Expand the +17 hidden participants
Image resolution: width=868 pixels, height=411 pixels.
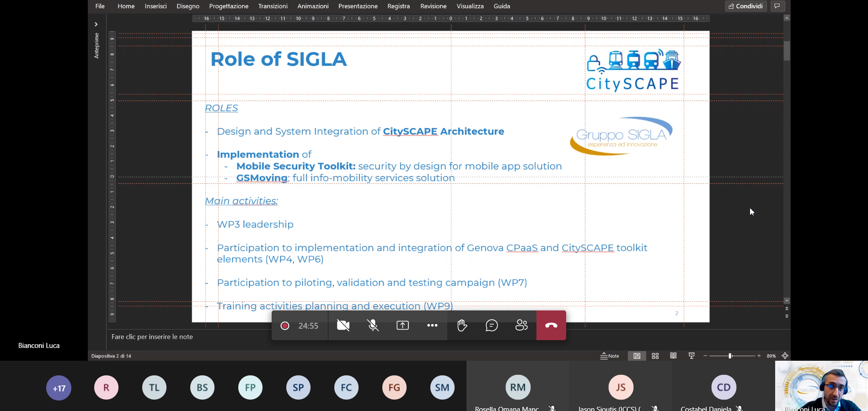pos(59,388)
